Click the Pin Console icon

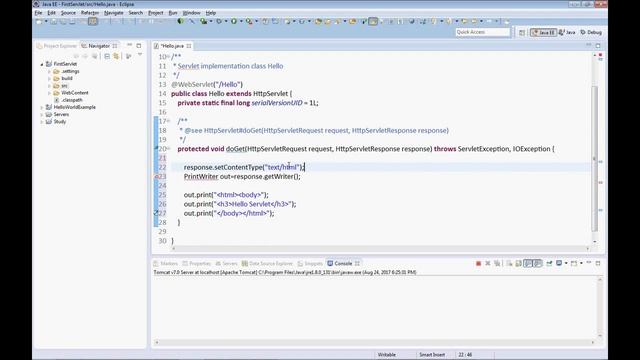[x=549, y=264]
